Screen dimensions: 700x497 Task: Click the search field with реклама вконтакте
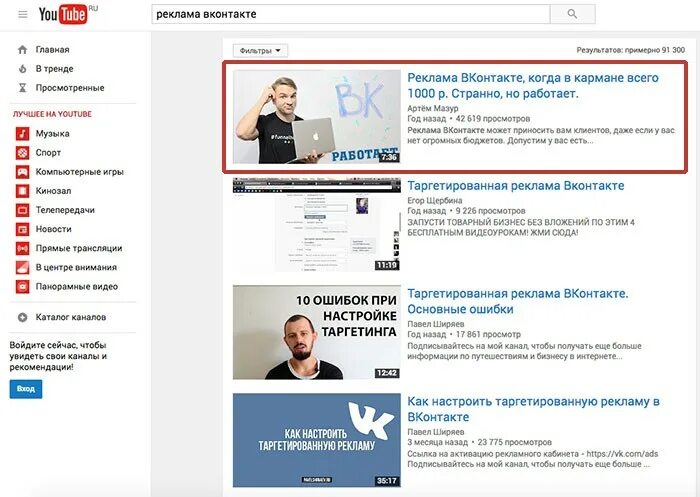coord(350,14)
